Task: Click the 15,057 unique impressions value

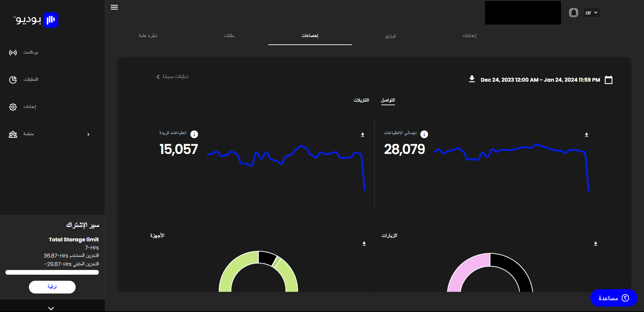Action: click(178, 149)
